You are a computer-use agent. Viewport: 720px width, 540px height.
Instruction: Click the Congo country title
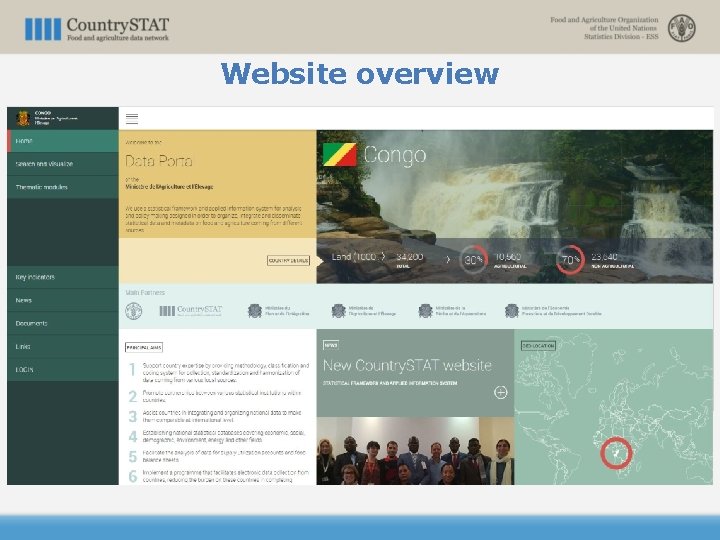[395, 155]
